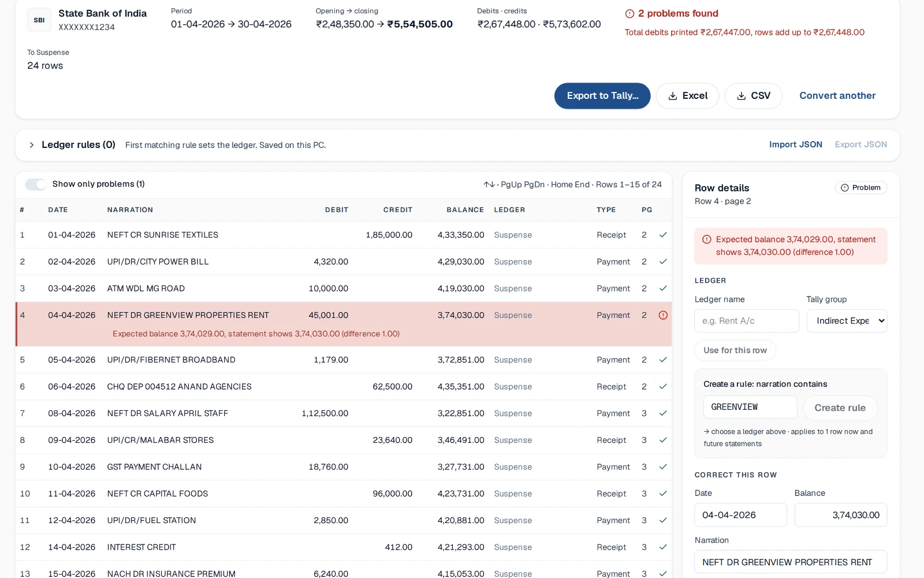This screenshot has height=578, width=924.
Task: Click the SBI bank logo badge
Action: point(39,20)
